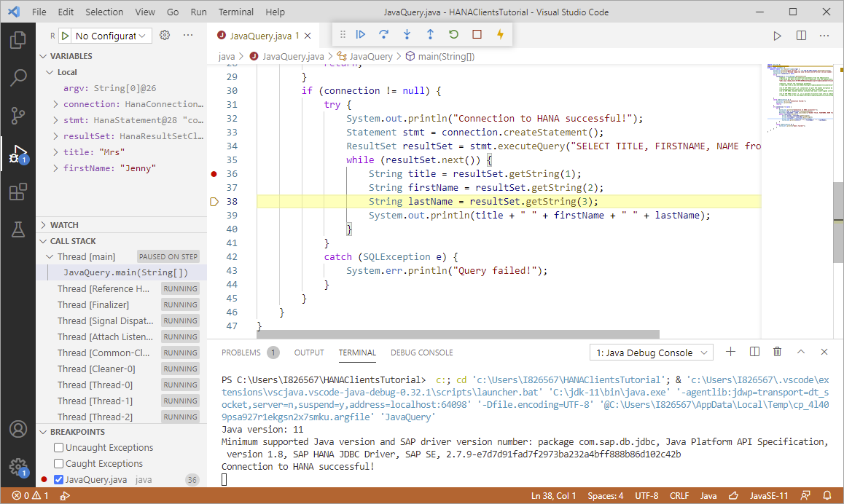The height and width of the screenshot is (504, 844).
Task: Open launch.json with the gear icon
Action: [165, 35]
